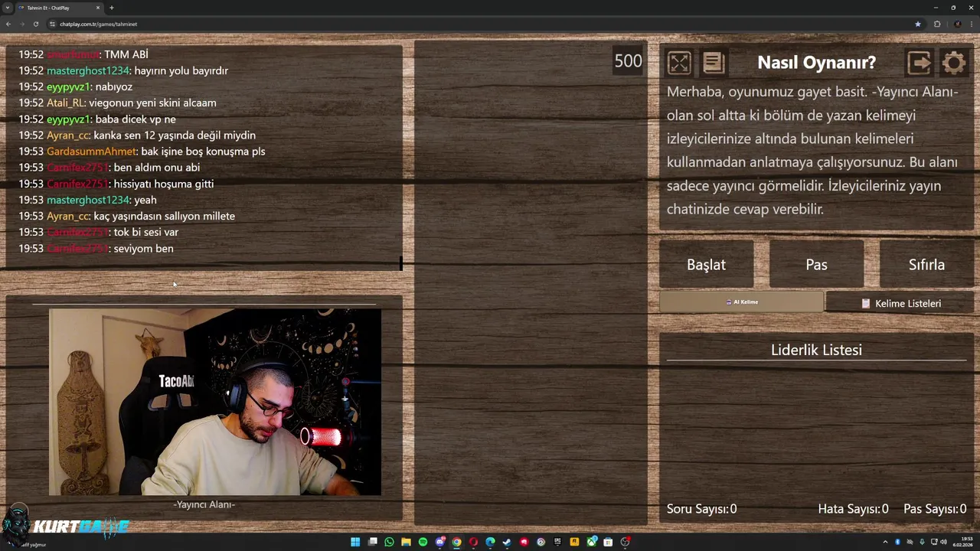
Task: Open the browser profile avatar
Action: point(957,24)
